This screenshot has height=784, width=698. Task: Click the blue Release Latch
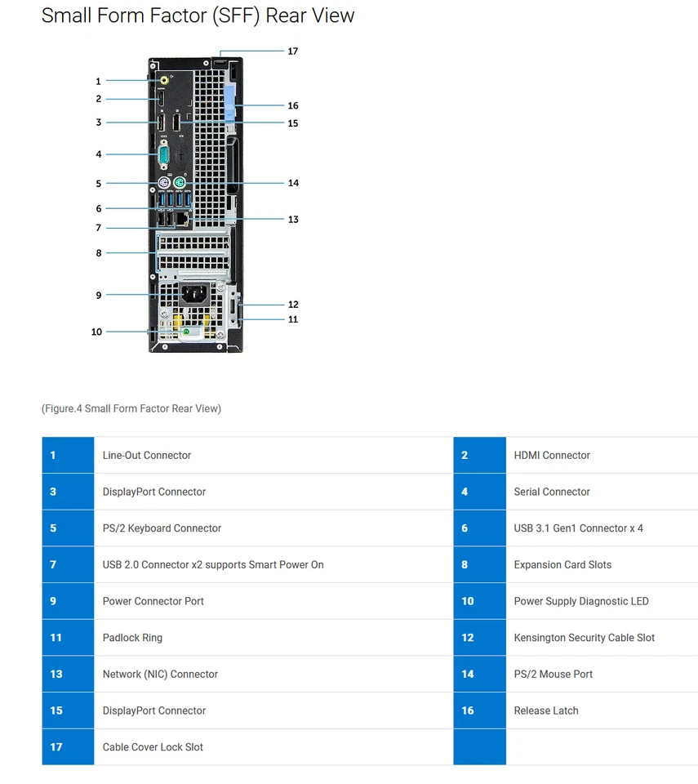click(229, 104)
